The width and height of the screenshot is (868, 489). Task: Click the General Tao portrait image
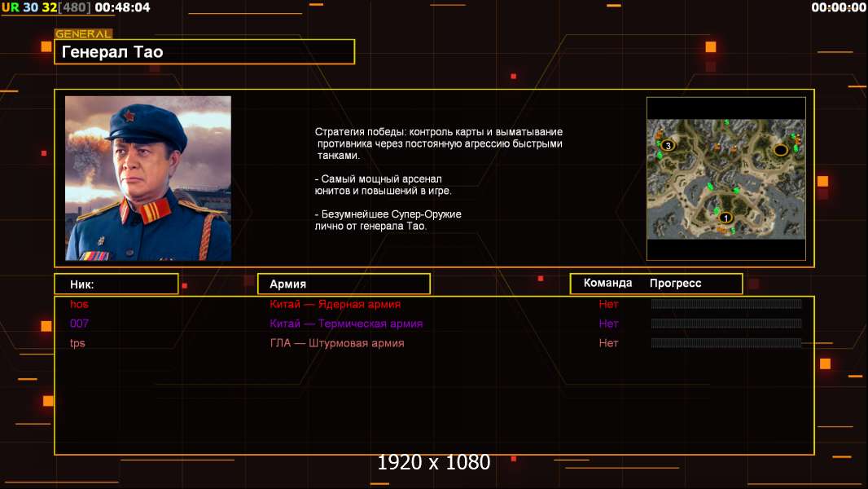[148, 178]
